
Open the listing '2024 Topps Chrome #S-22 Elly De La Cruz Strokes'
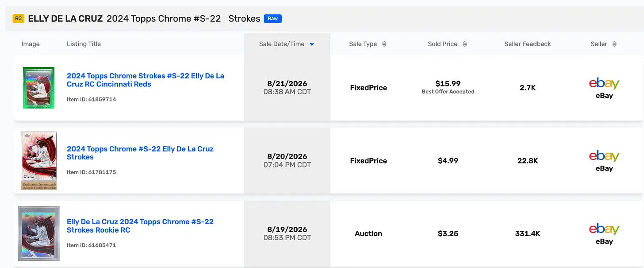[x=140, y=153]
